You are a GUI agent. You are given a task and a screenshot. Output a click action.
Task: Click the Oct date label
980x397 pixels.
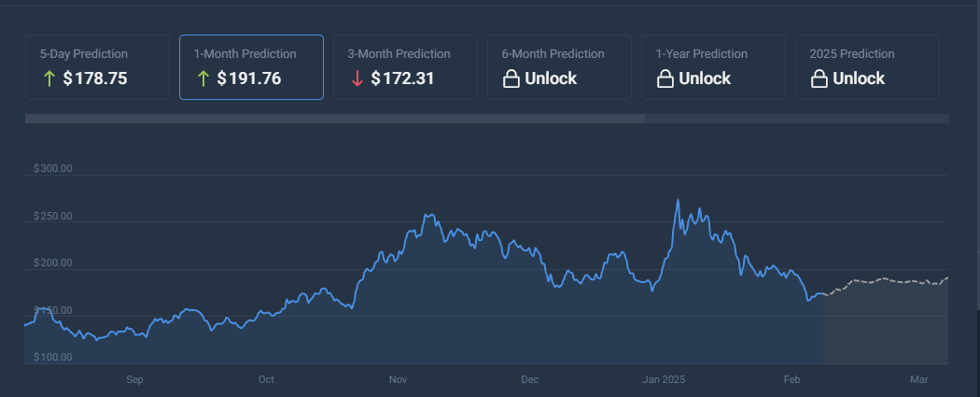click(266, 379)
